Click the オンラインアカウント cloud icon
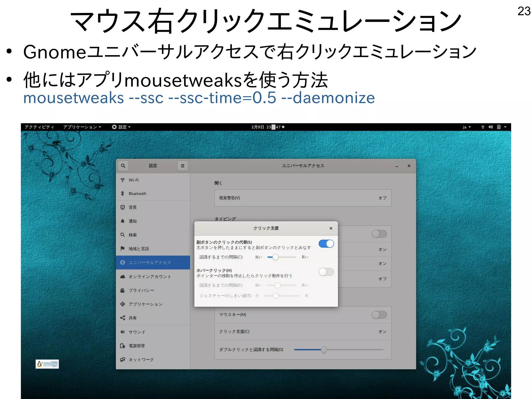Viewport: 532px width, 399px height. (123, 277)
